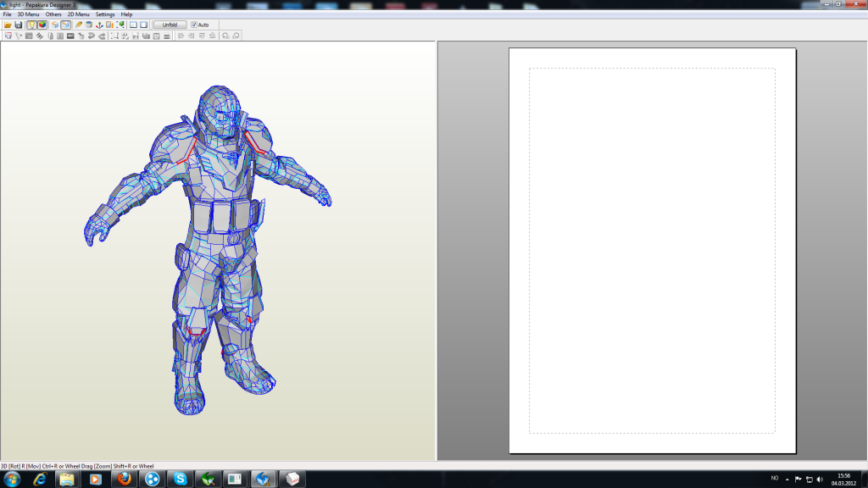The image size is (868, 488).
Task: Open Skype from the taskbar
Action: [180, 480]
